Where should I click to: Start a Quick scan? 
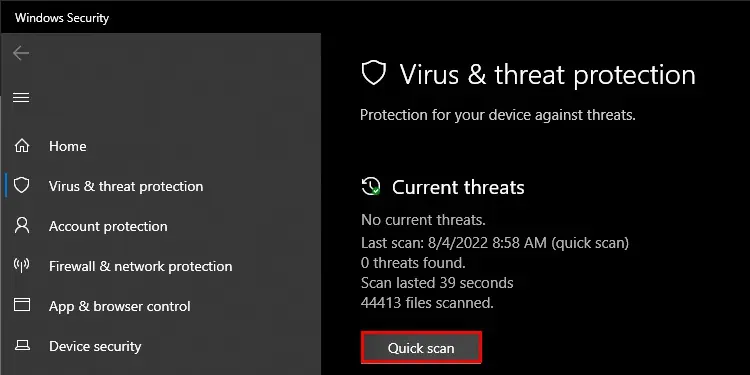[x=421, y=348]
